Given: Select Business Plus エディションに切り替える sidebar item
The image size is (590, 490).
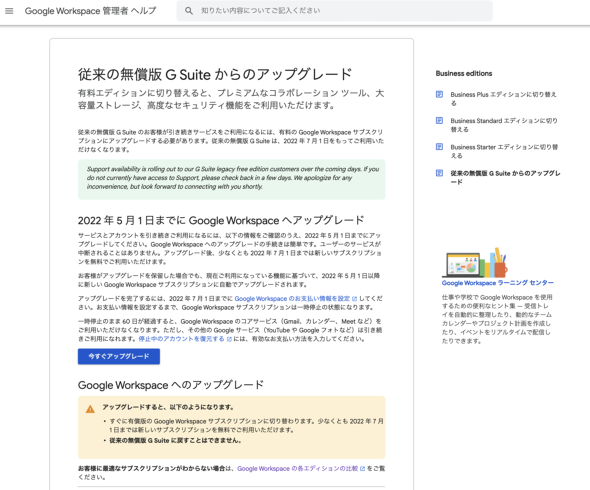Looking at the screenshot, I should [503, 99].
